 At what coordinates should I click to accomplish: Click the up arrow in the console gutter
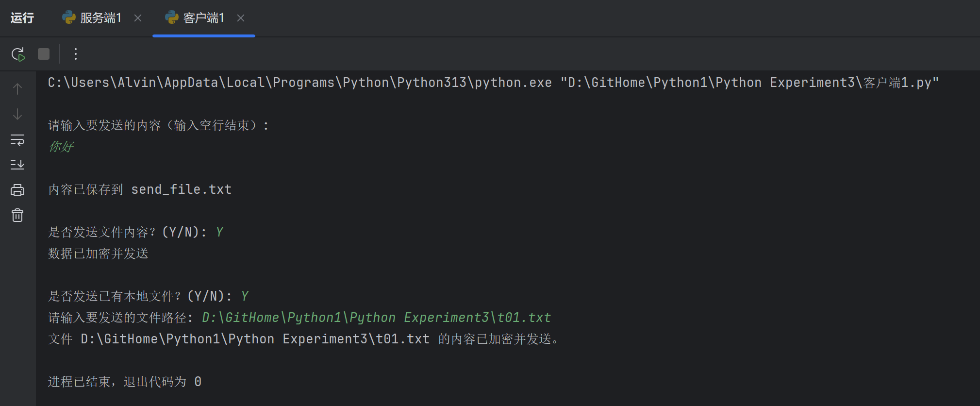coord(17,89)
